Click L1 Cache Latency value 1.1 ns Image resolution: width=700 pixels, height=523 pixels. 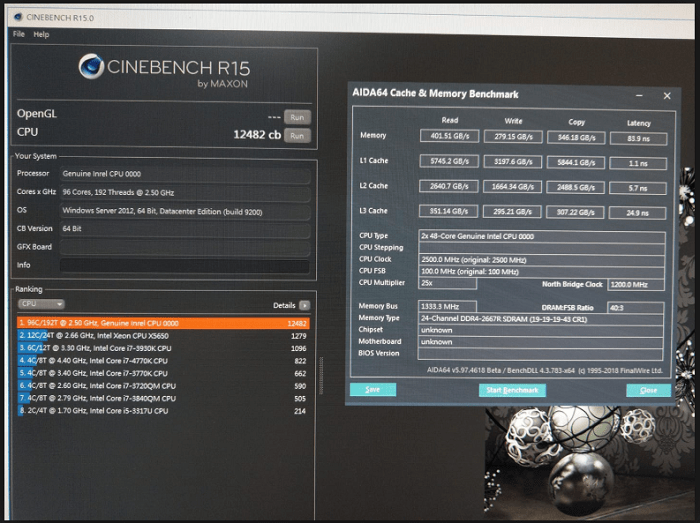[638, 164]
